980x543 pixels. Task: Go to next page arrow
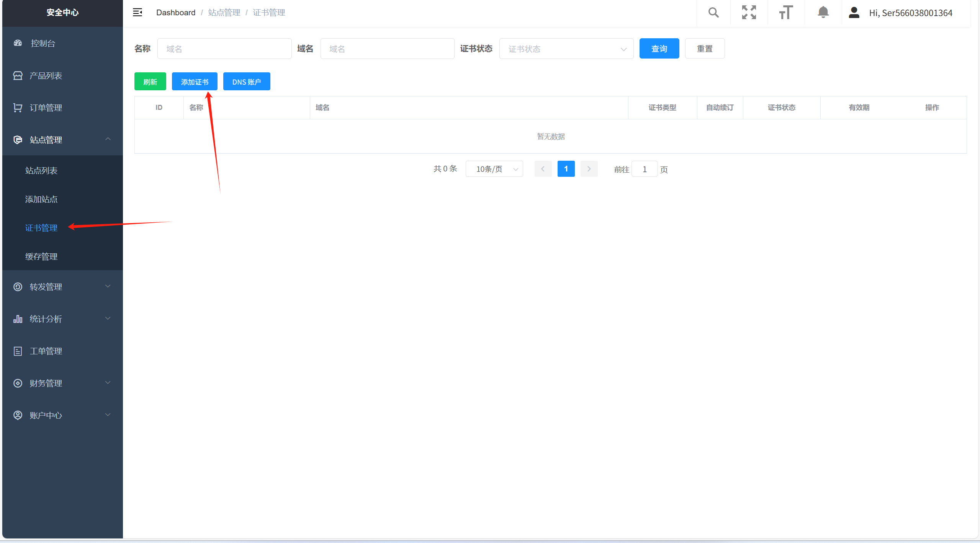589,169
